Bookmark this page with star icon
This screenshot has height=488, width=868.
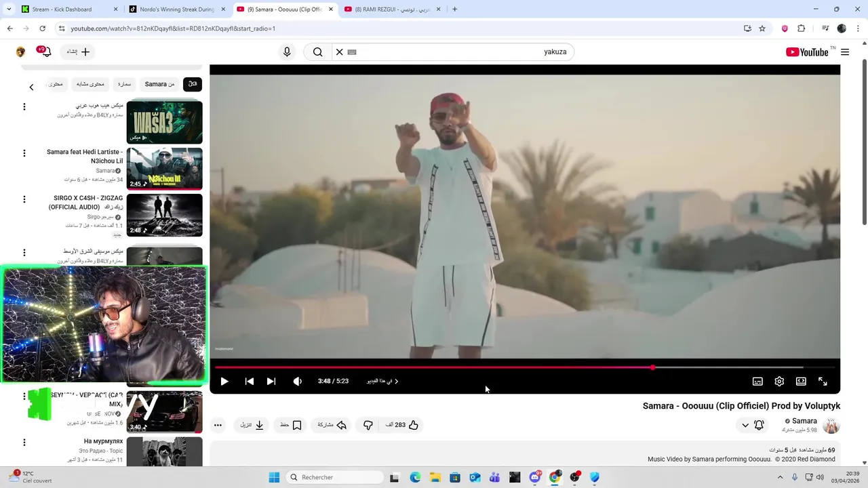coord(762,28)
